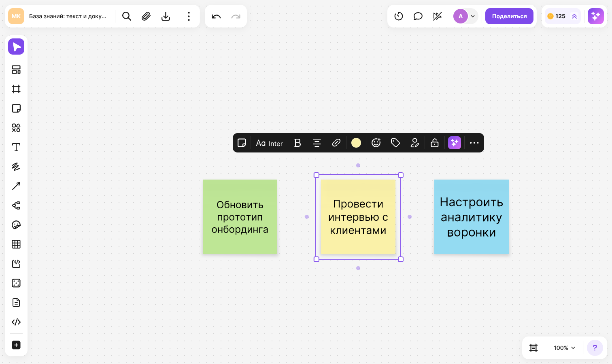612x364 pixels.
Task: Add a tag to the note
Action: [x=395, y=143]
